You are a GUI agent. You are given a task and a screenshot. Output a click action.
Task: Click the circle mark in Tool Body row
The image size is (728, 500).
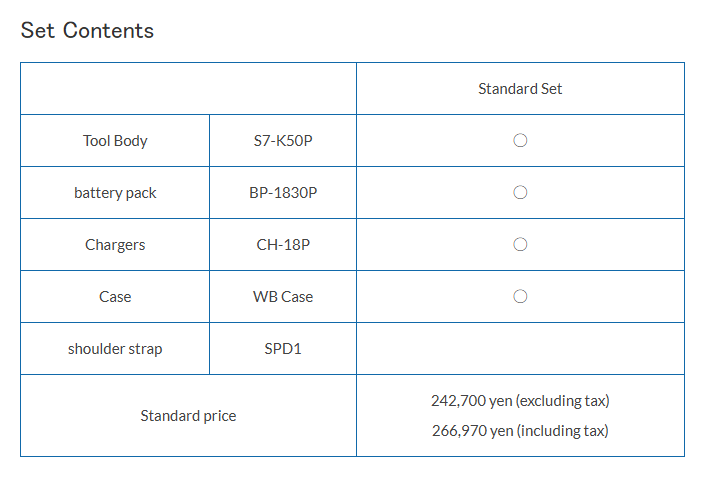(520, 140)
